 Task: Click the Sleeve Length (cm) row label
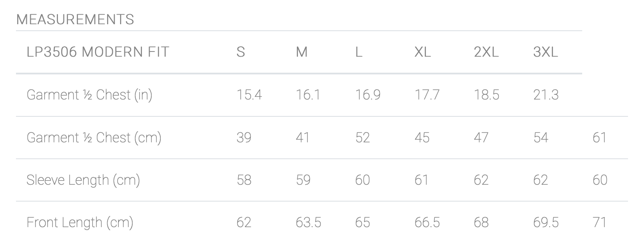click(83, 180)
